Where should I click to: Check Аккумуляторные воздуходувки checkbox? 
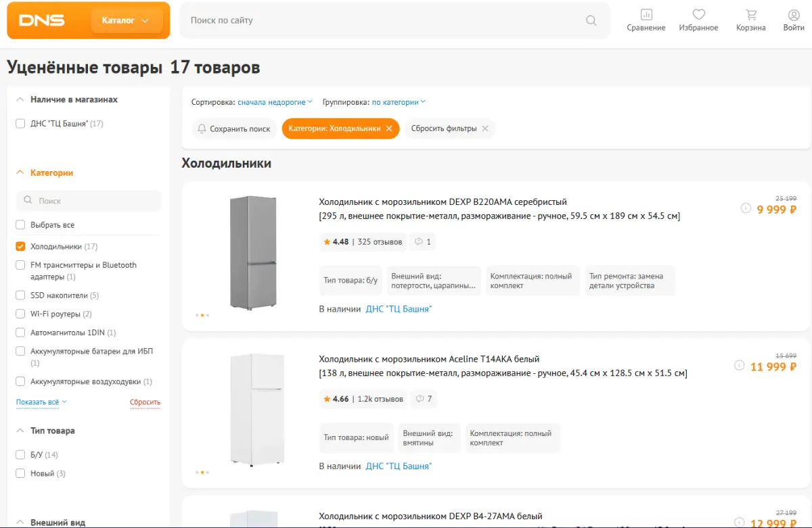point(20,381)
